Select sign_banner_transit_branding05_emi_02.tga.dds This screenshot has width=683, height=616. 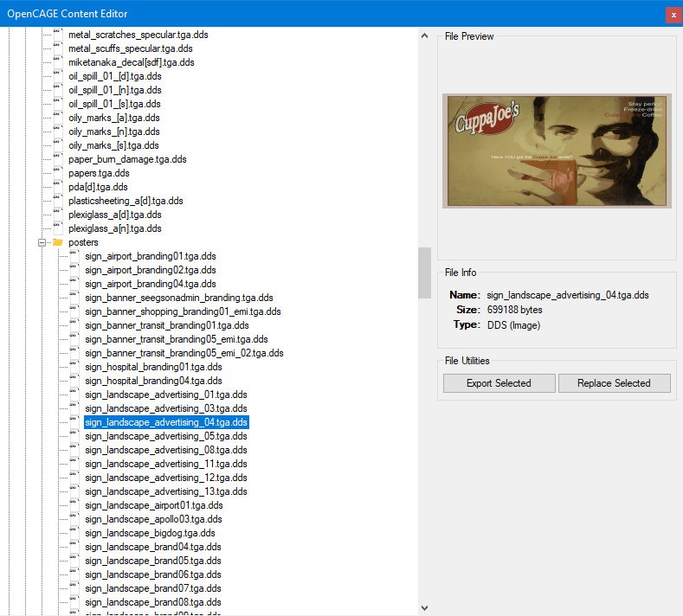pyautogui.click(x=184, y=353)
